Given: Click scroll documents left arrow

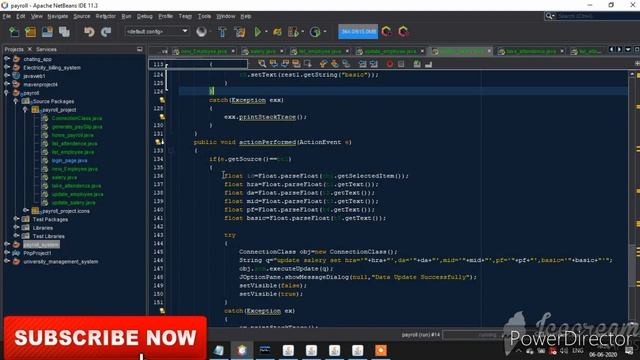Looking at the screenshot, I should [x=611, y=49].
